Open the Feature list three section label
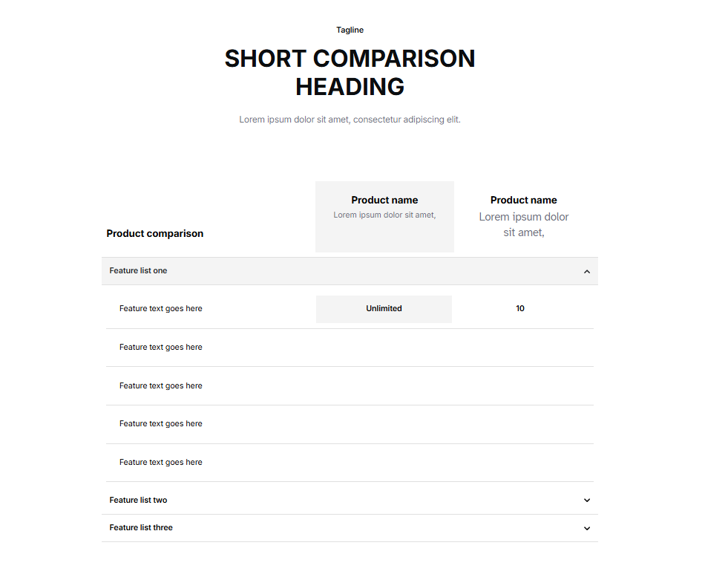 coord(141,528)
